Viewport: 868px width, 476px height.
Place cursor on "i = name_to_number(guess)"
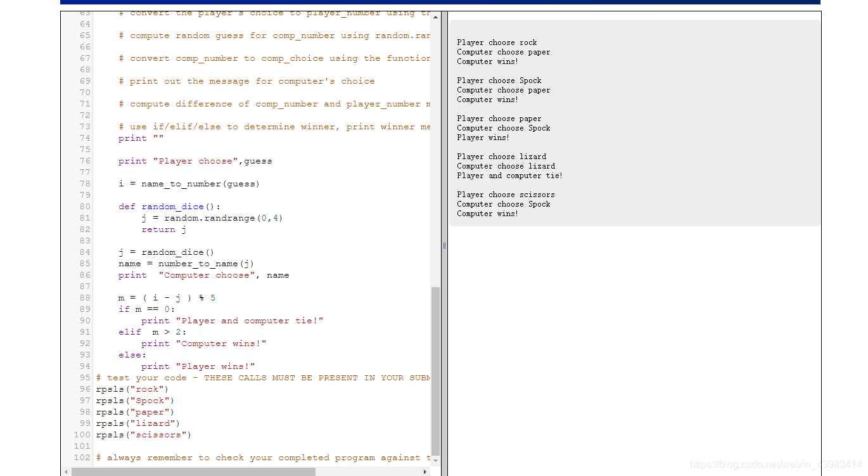coord(189,184)
